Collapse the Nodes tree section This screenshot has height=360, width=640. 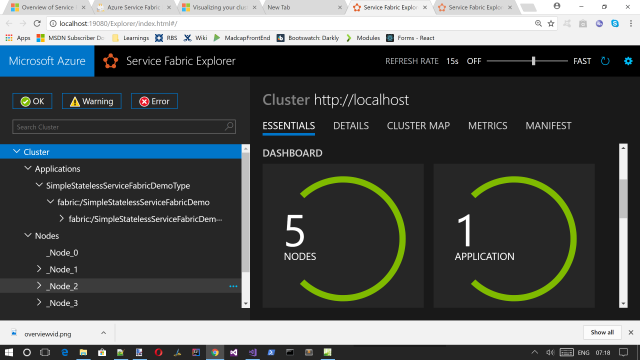tap(28, 236)
